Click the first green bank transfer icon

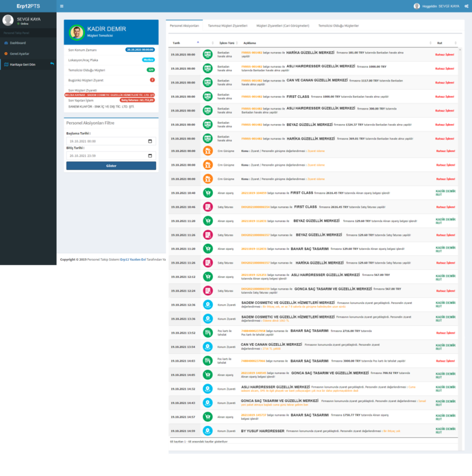click(x=208, y=54)
